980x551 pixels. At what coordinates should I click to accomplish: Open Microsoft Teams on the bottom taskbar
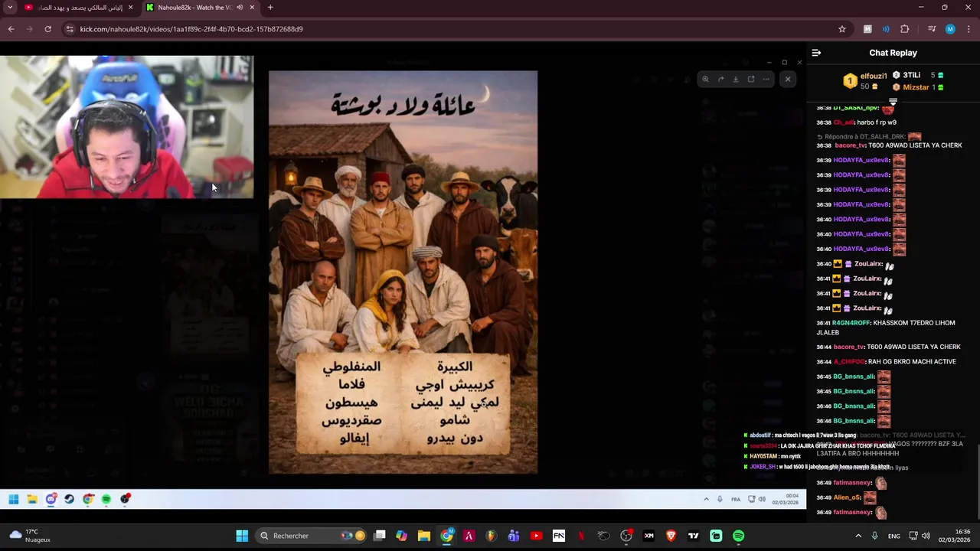[514, 536]
